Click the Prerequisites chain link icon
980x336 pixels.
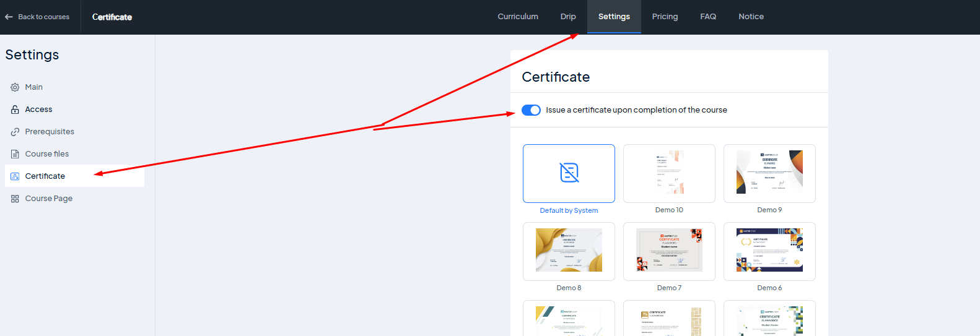[15, 132]
